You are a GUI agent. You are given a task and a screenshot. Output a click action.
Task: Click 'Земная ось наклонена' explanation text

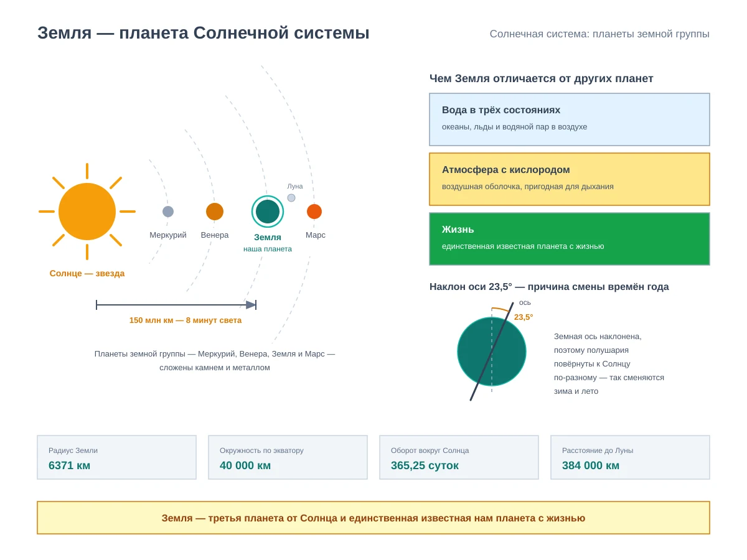click(x=609, y=364)
